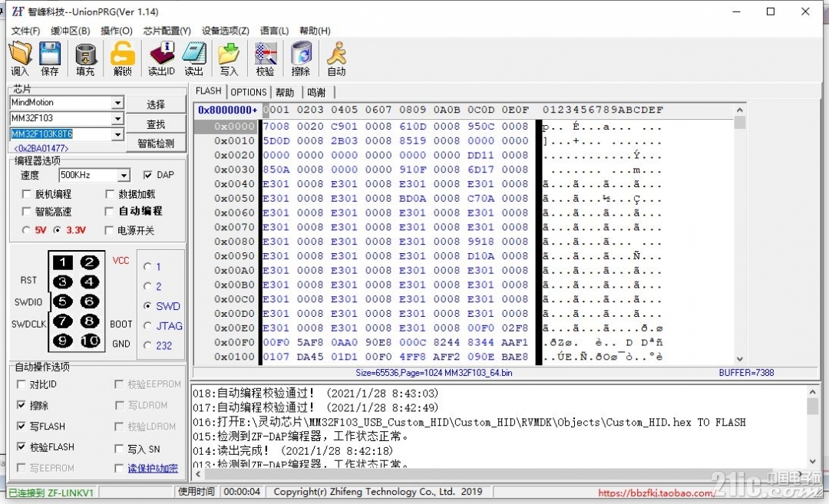The width and height of the screenshot is (829, 504).
Task: Open the MM32F103K8T6 chip model dropdown
Action: point(118,134)
